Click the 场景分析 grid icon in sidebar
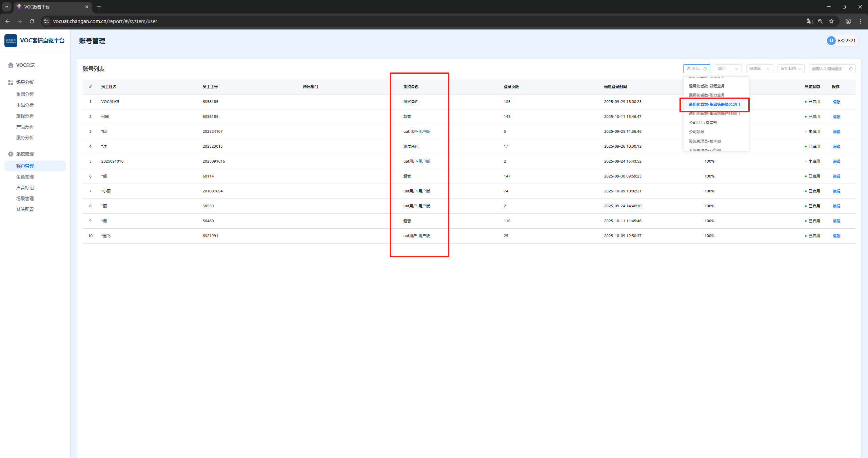Image resolution: width=868 pixels, height=458 pixels. pos(11,82)
